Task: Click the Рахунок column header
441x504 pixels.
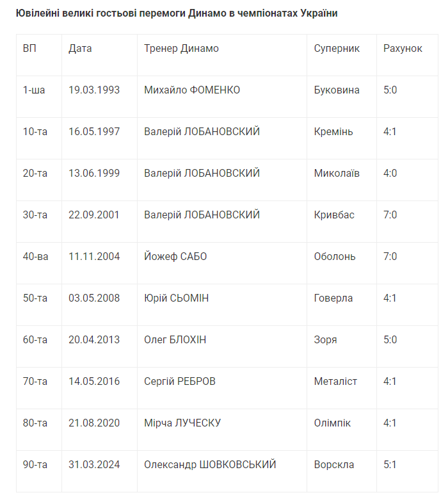Action: [x=403, y=49]
